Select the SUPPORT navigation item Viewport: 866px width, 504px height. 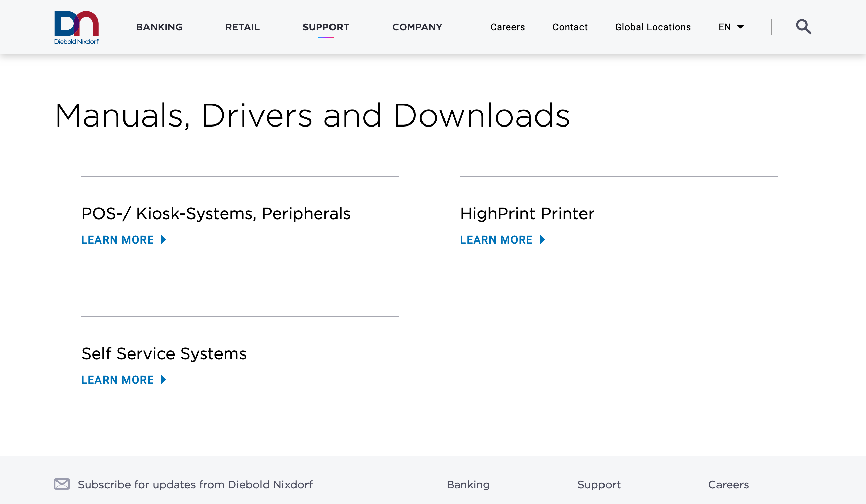[x=326, y=27]
